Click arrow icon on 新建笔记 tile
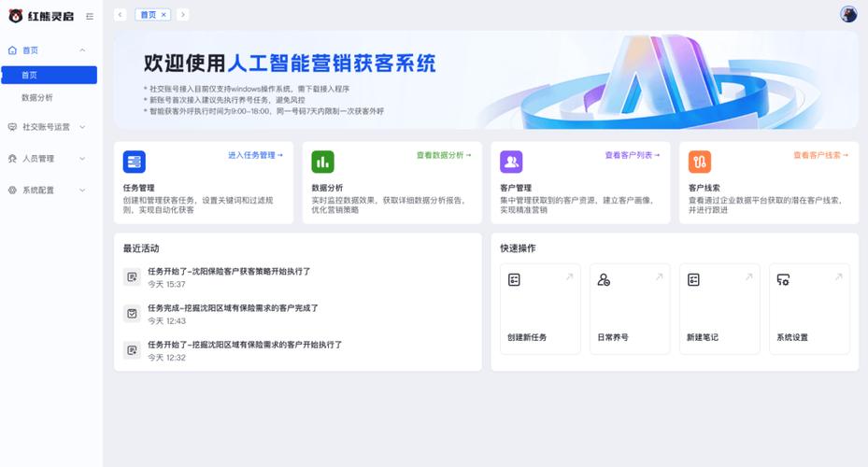Viewport: 868px width, 467px height. [x=748, y=276]
